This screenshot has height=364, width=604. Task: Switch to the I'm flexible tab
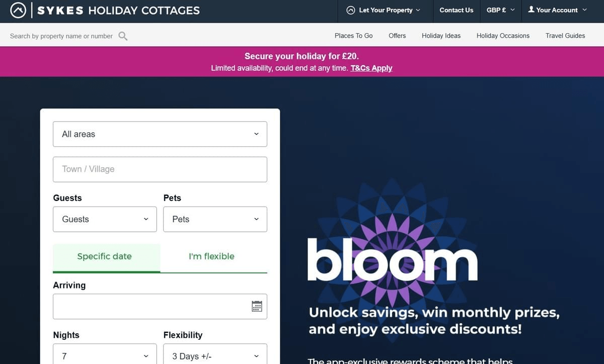[212, 256]
